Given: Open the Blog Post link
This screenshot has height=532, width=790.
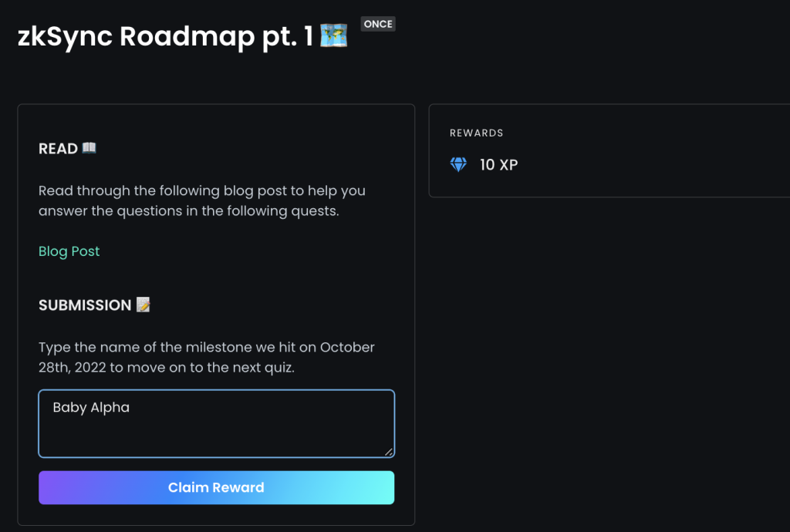Looking at the screenshot, I should click(69, 251).
